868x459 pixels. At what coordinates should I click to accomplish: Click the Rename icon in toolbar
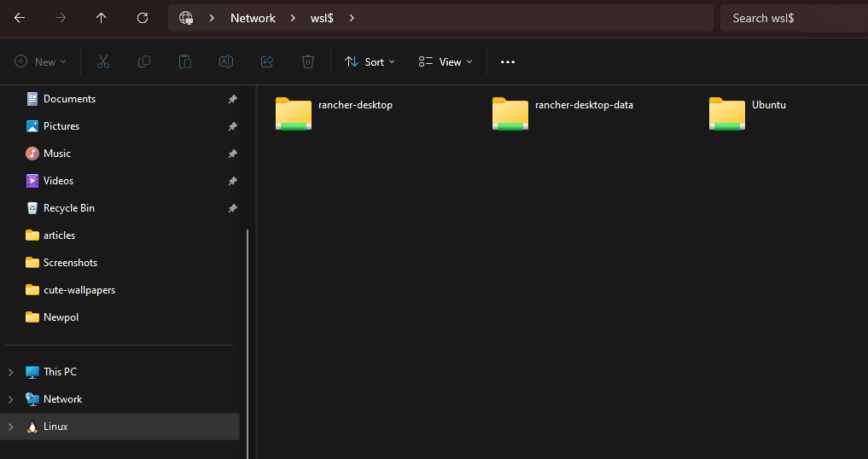pyautogui.click(x=226, y=61)
